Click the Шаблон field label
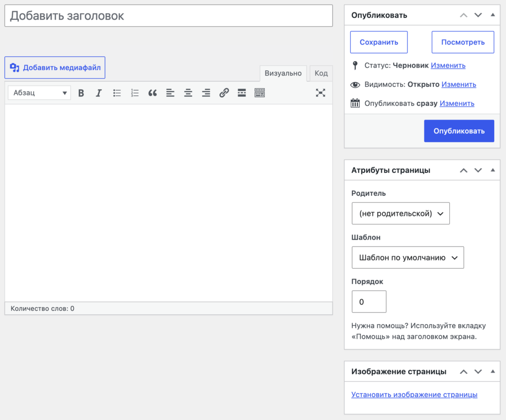This screenshot has width=506, height=420. point(366,237)
